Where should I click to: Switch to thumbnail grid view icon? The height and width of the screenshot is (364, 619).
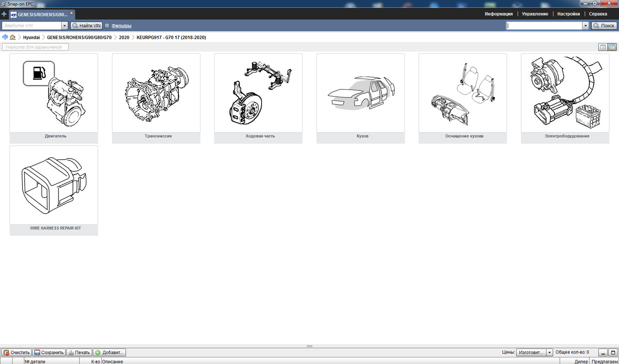point(612,47)
